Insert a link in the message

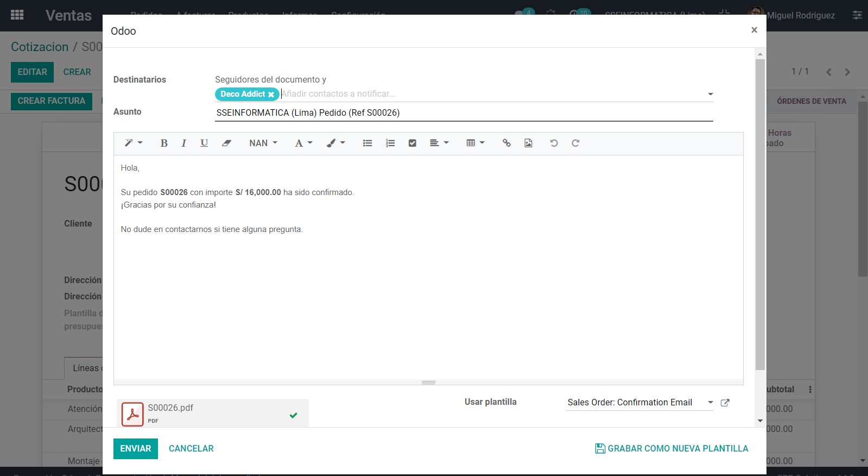pyautogui.click(x=506, y=143)
